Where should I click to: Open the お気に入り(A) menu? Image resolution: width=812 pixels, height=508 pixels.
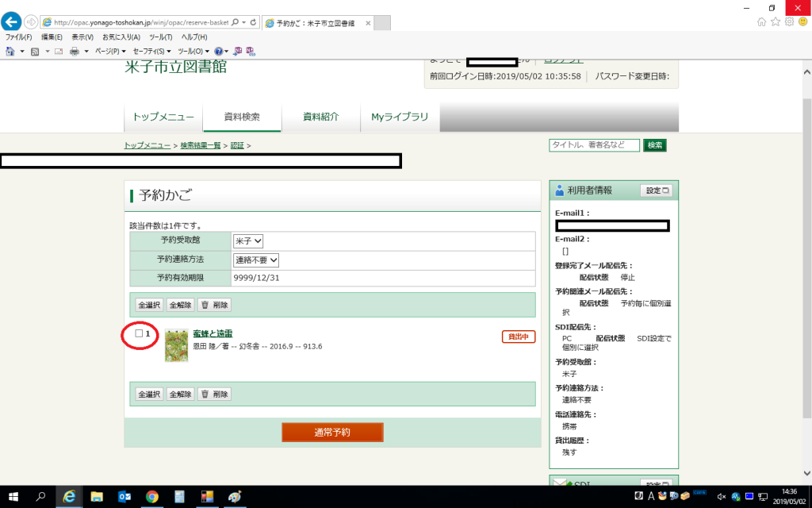click(x=121, y=37)
